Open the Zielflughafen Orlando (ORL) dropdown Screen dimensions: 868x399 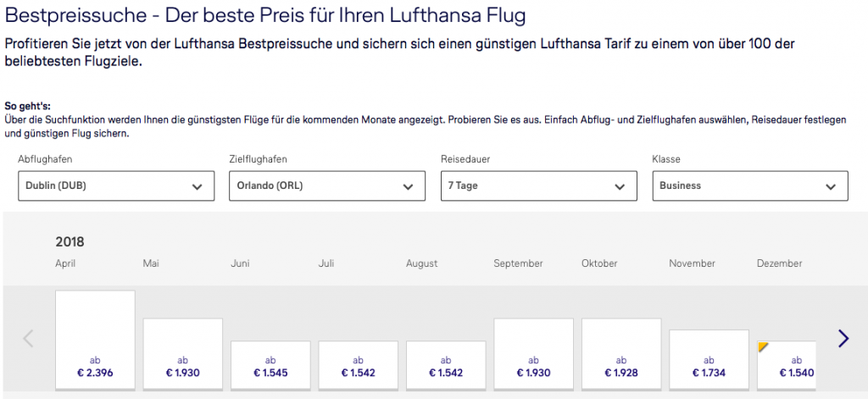point(327,186)
